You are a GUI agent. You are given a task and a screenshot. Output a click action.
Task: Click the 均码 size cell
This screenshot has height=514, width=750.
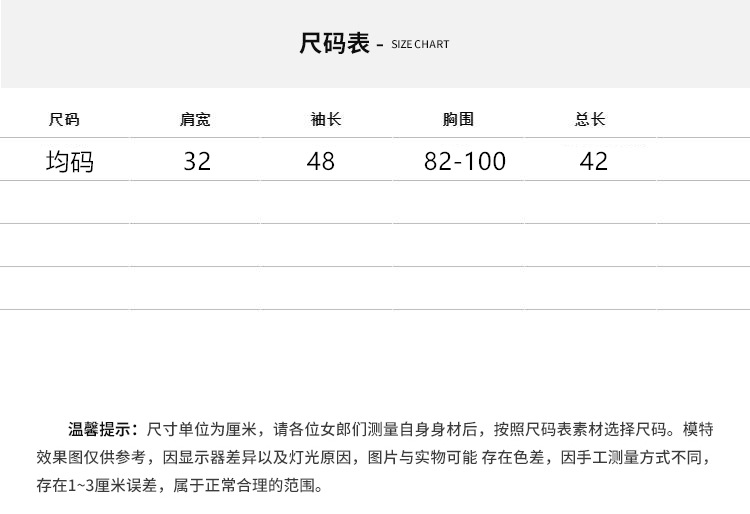pyautogui.click(x=70, y=161)
